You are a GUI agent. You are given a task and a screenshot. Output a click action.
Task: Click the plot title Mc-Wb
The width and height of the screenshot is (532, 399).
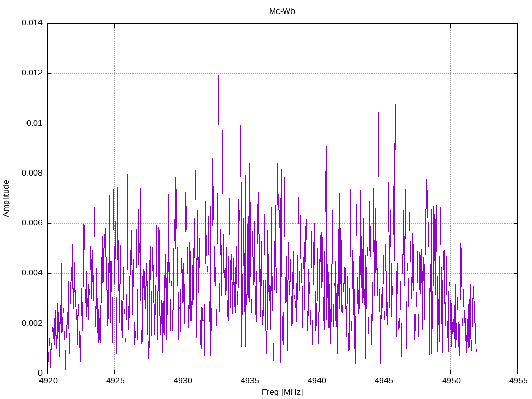point(282,11)
